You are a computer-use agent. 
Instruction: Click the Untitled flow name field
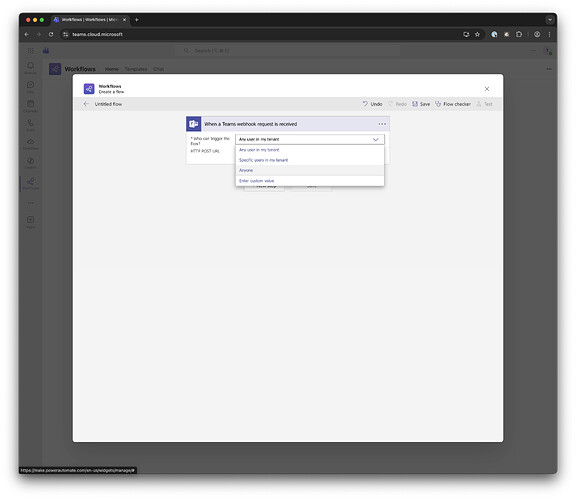click(108, 104)
